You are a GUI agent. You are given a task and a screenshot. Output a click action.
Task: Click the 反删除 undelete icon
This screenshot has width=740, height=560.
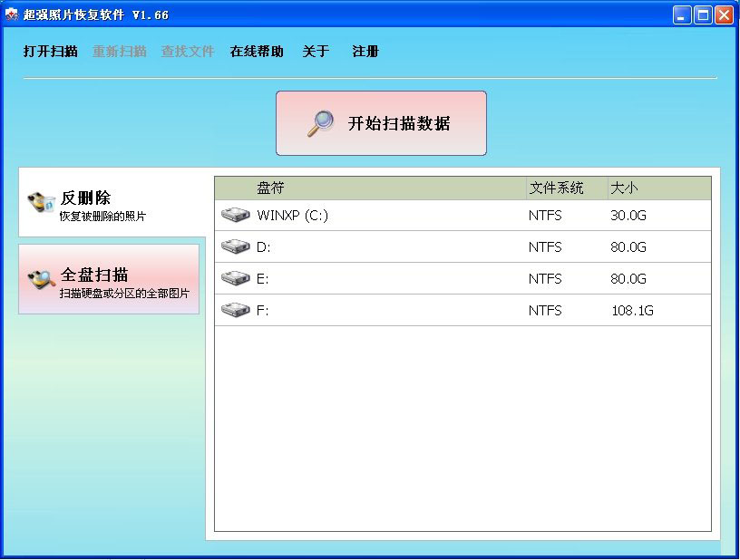pyautogui.click(x=42, y=201)
